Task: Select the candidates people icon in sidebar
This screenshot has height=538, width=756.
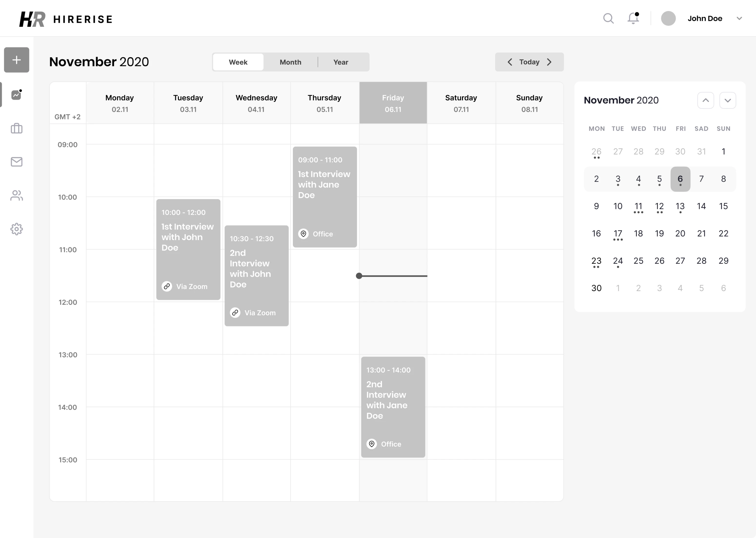Action: pyautogui.click(x=16, y=195)
